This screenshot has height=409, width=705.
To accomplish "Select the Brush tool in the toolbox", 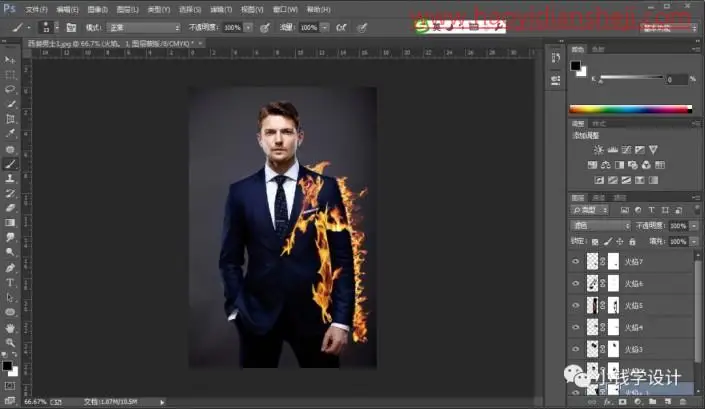I will tap(10, 164).
